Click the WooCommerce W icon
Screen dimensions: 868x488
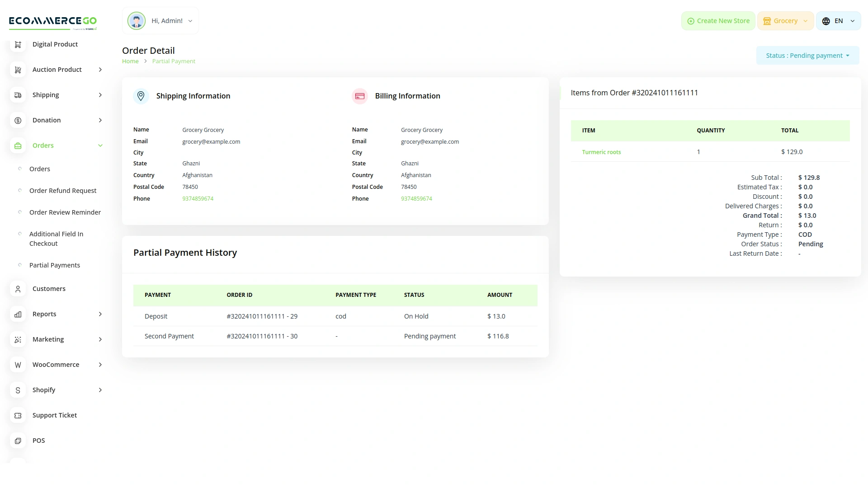click(x=18, y=365)
